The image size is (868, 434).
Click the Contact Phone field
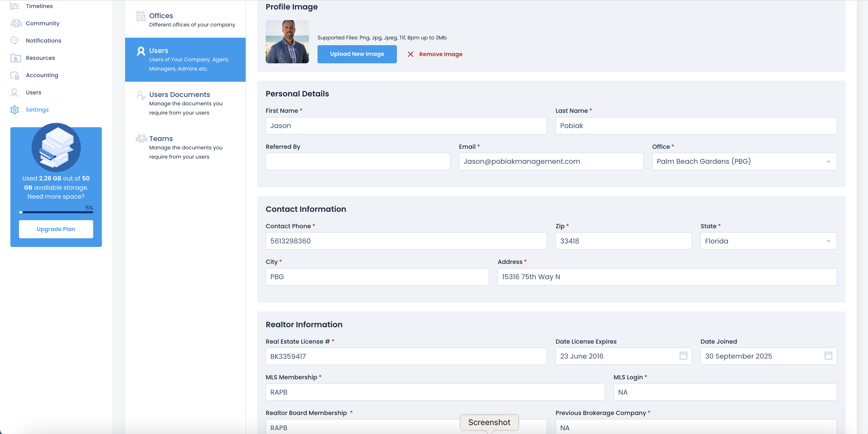click(406, 241)
